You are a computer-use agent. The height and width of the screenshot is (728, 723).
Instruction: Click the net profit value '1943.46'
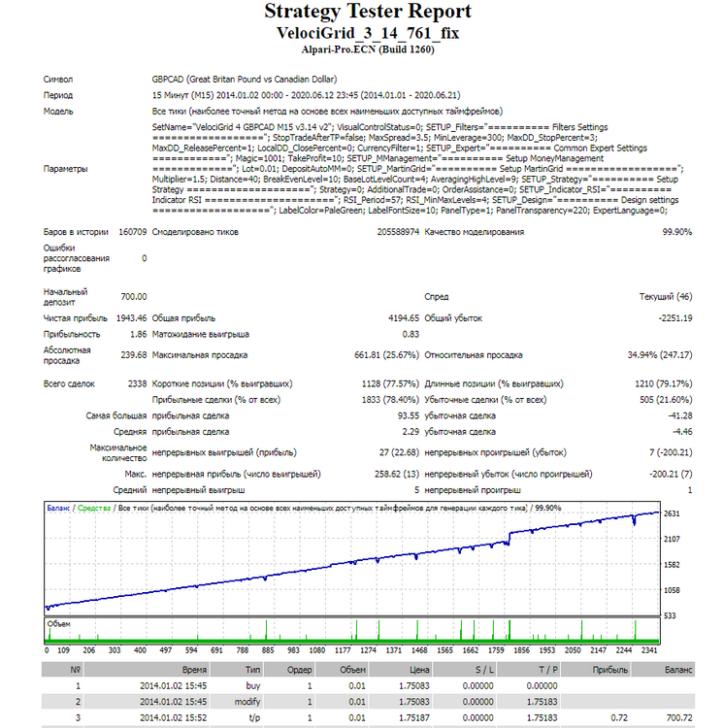(131, 318)
